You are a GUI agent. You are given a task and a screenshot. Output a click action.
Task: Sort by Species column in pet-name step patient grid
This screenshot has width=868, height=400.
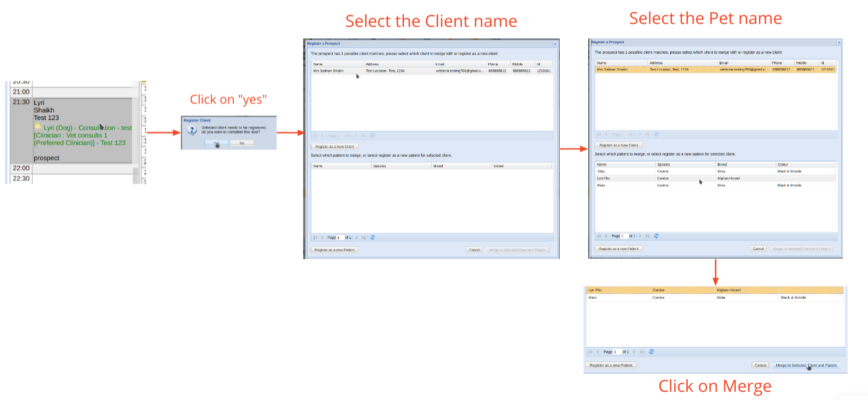coord(685,165)
